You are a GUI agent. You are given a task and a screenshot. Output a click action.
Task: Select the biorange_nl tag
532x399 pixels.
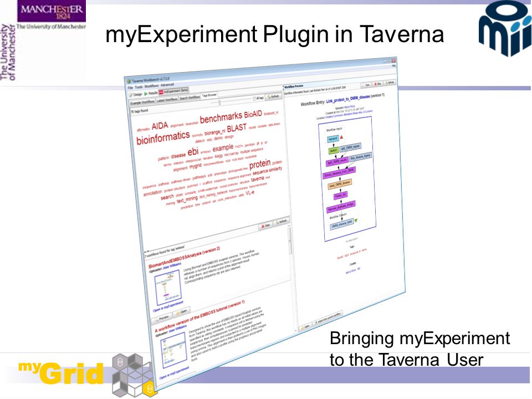tap(214, 132)
